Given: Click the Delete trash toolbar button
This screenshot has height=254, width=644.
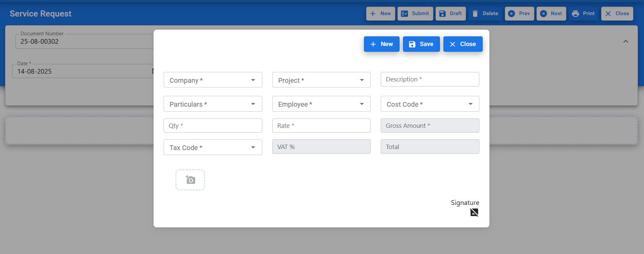Looking at the screenshot, I should tap(485, 14).
